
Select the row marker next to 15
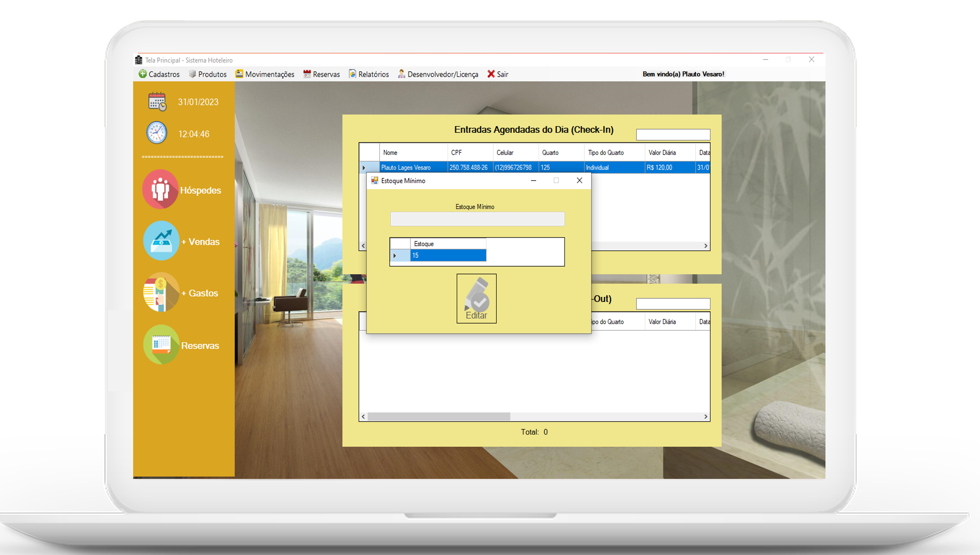click(400, 255)
